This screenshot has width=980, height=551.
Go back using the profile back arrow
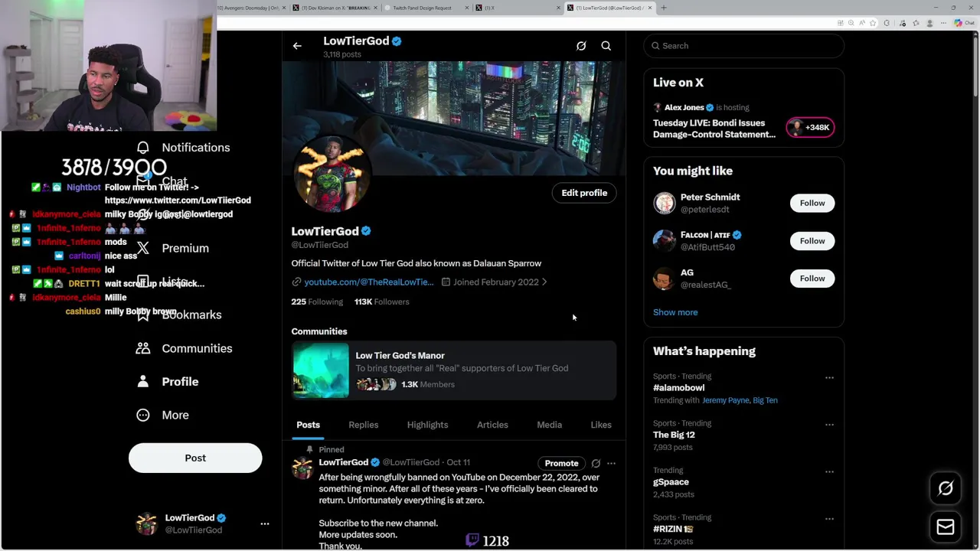point(297,46)
